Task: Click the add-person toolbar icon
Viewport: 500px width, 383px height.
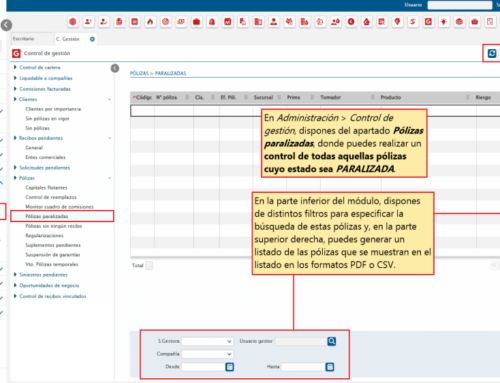Action: coord(88,22)
